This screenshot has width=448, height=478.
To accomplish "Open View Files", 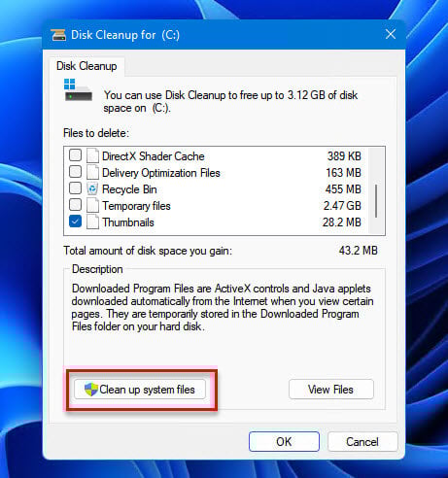I will [331, 390].
